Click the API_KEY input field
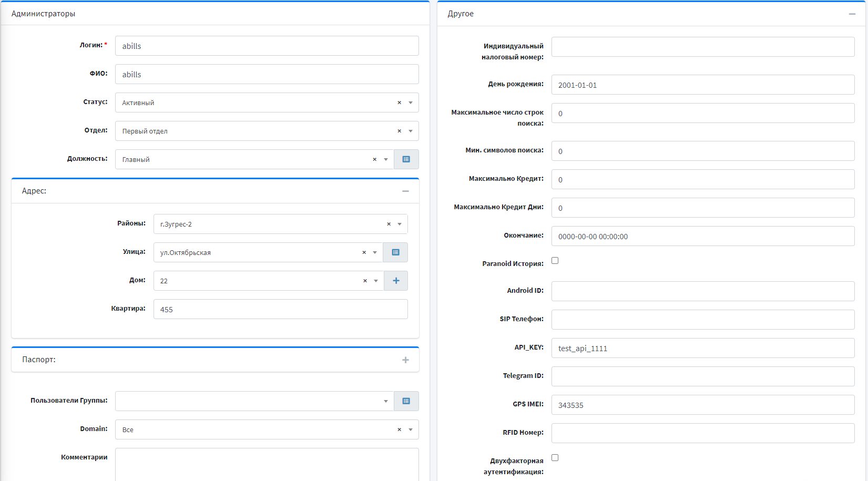The width and height of the screenshot is (868, 481). 702,348
